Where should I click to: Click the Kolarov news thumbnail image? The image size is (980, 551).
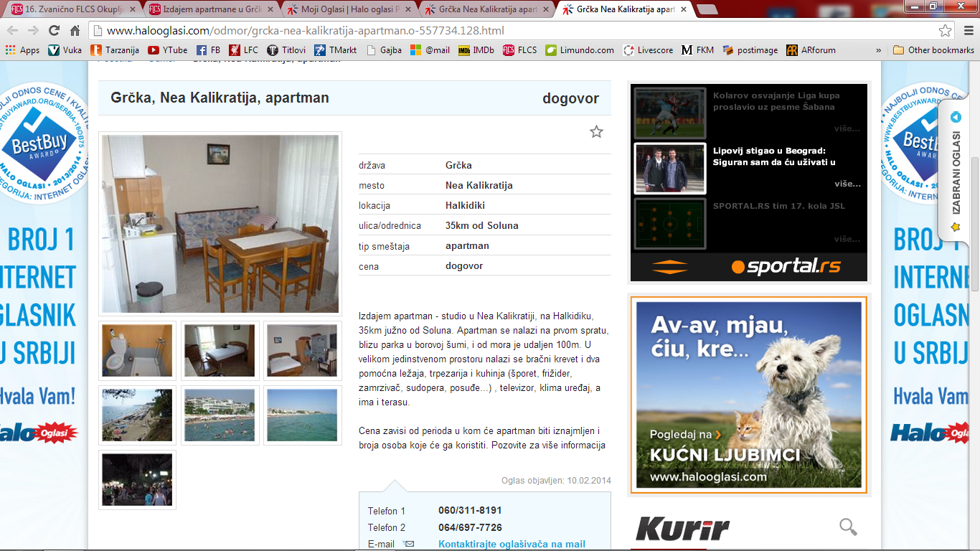pyautogui.click(x=670, y=113)
